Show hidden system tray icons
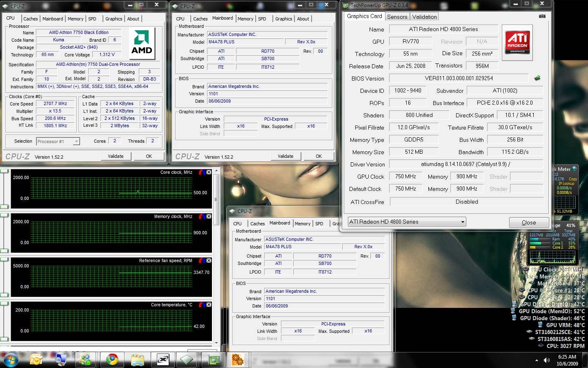 tap(537, 360)
